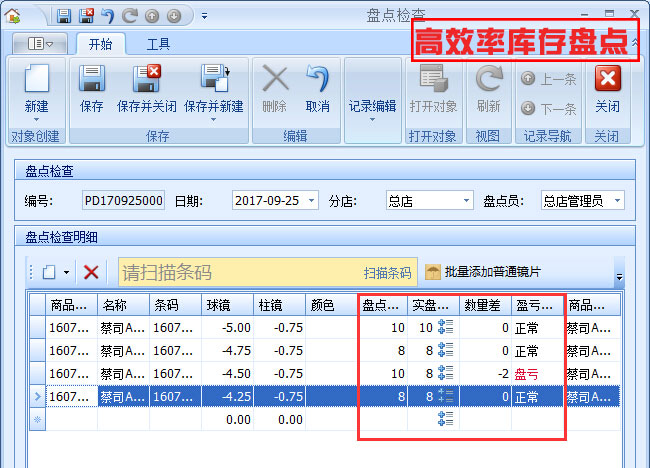Switch to the 工具 (Tools) ribbon tab
The width and height of the screenshot is (650, 468).
(x=158, y=44)
